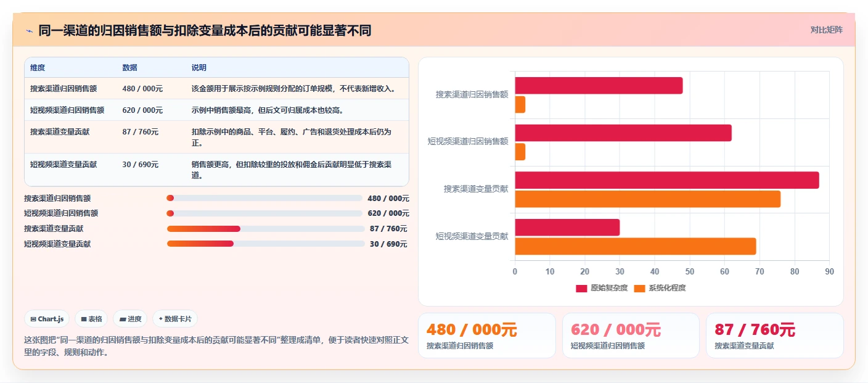This screenshot has width=868, height=383.
Task: Click the chart axis label 短视频渠道变量贡献
Action: 472,236
